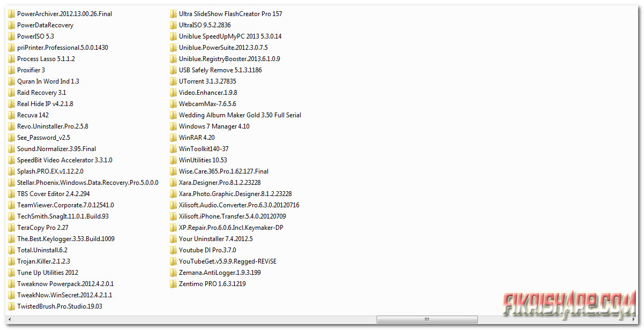
Task: Select TweakNow.WinSecret.2012.4.2.1.1 entry
Action: coord(65,295)
